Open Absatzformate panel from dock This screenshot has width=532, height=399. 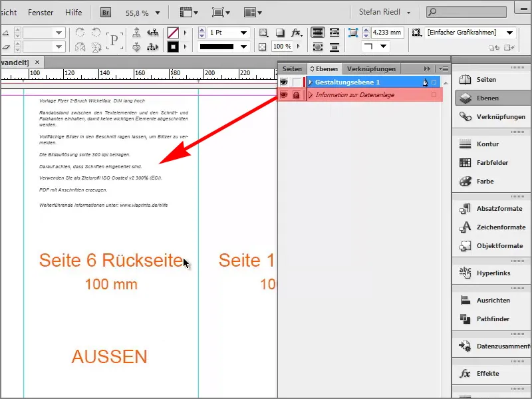pyautogui.click(x=491, y=209)
